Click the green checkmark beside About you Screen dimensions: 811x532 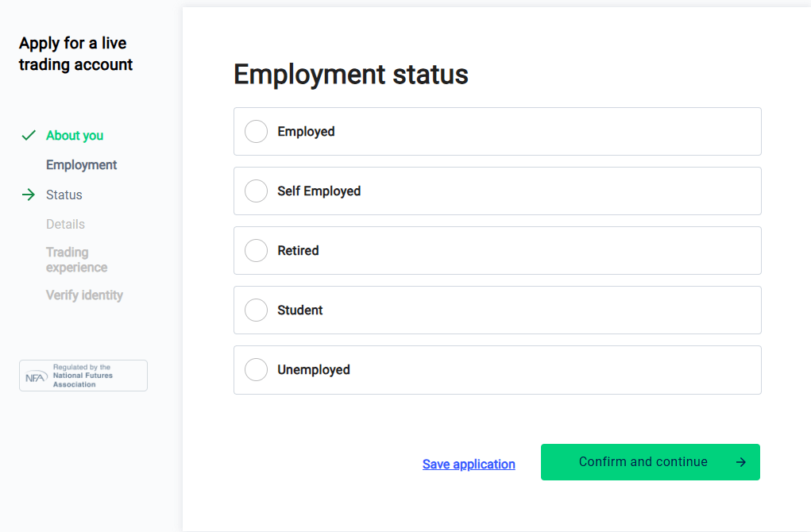[x=29, y=136]
